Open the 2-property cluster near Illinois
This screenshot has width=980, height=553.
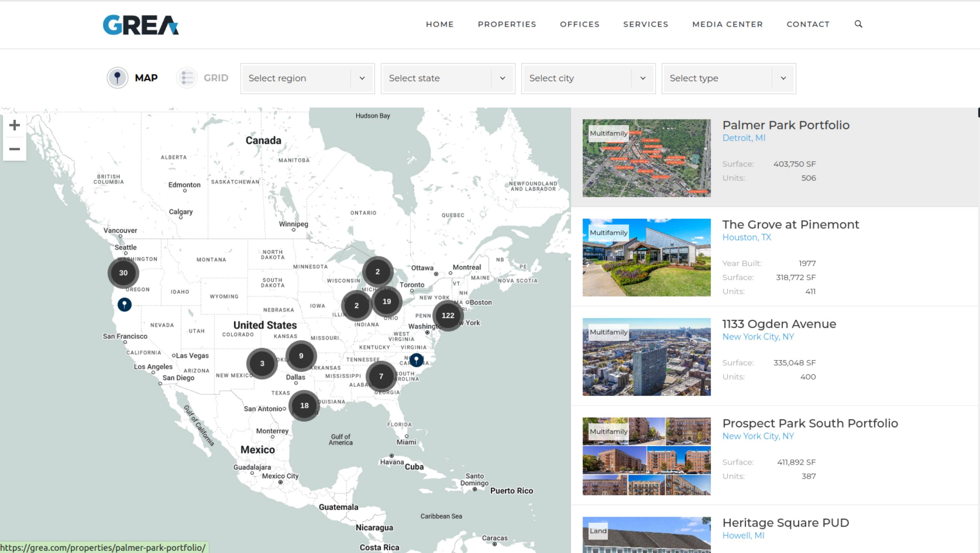click(x=356, y=306)
